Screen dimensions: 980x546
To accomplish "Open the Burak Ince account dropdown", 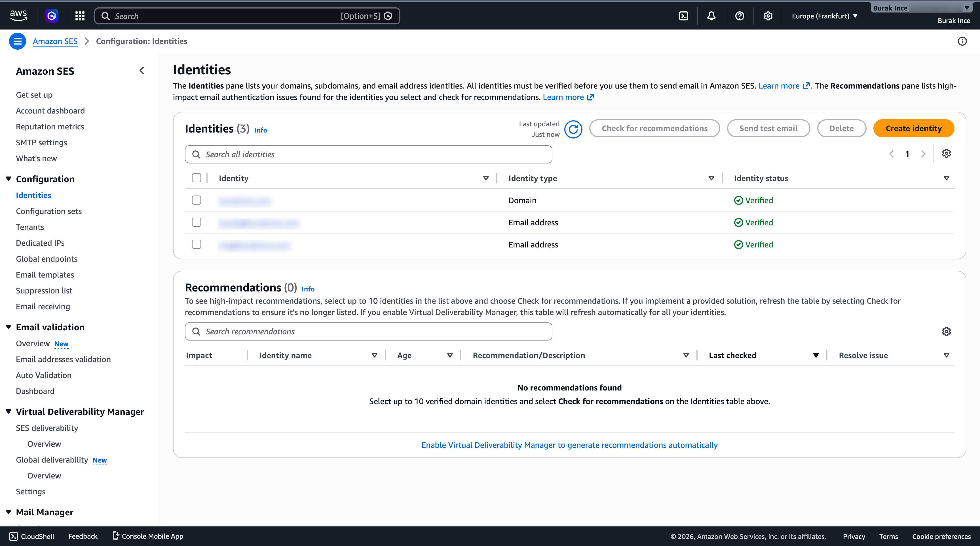I will coord(922,8).
